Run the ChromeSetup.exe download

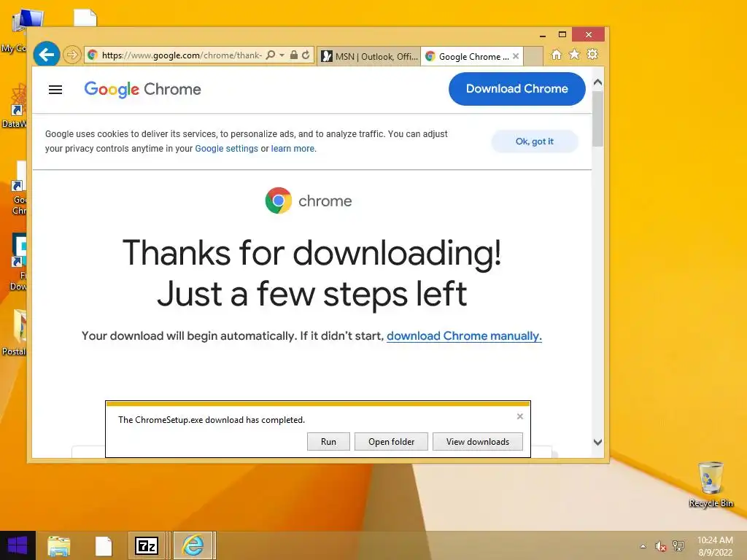click(x=328, y=441)
